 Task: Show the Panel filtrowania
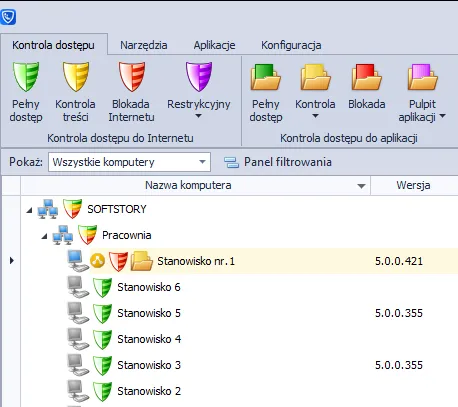pos(278,162)
